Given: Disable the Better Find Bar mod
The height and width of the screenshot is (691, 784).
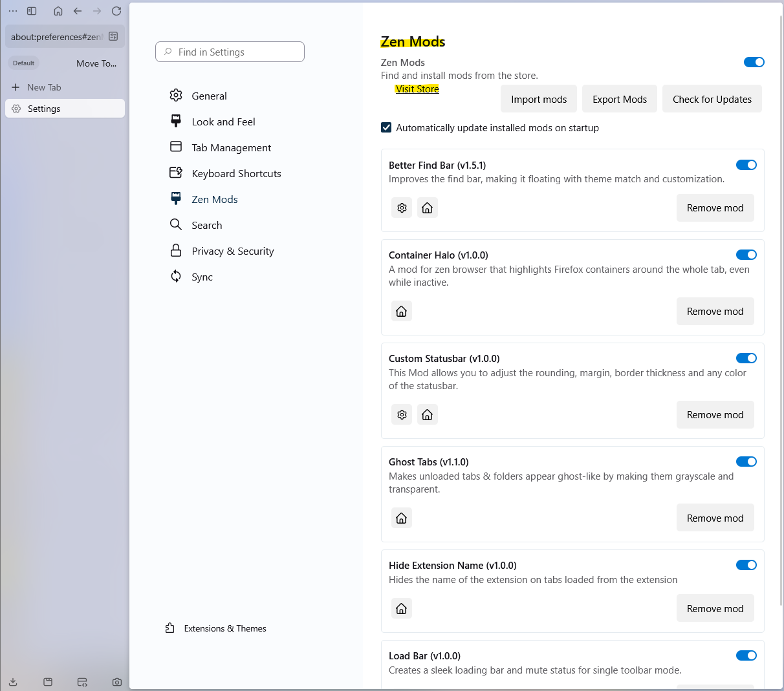Looking at the screenshot, I should (x=746, y=165).
